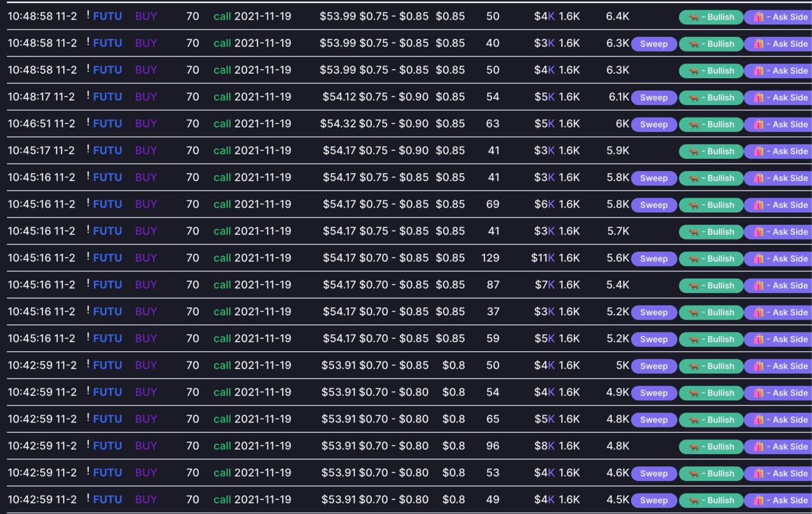This screenshot has width=812, height=514.
Task: Select the $11K premium value
Action: pos(543,258)
